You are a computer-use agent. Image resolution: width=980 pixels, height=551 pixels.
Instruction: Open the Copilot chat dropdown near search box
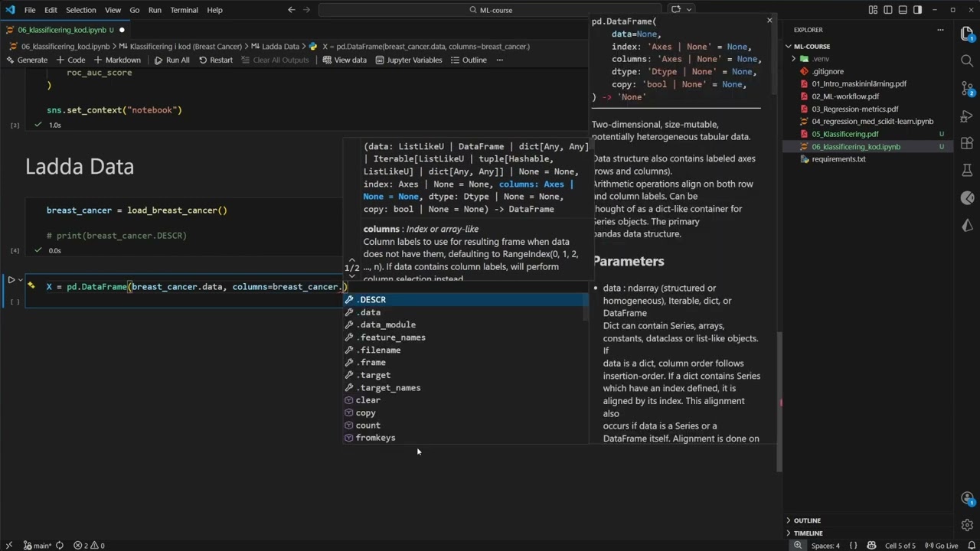tap(690, 10)
